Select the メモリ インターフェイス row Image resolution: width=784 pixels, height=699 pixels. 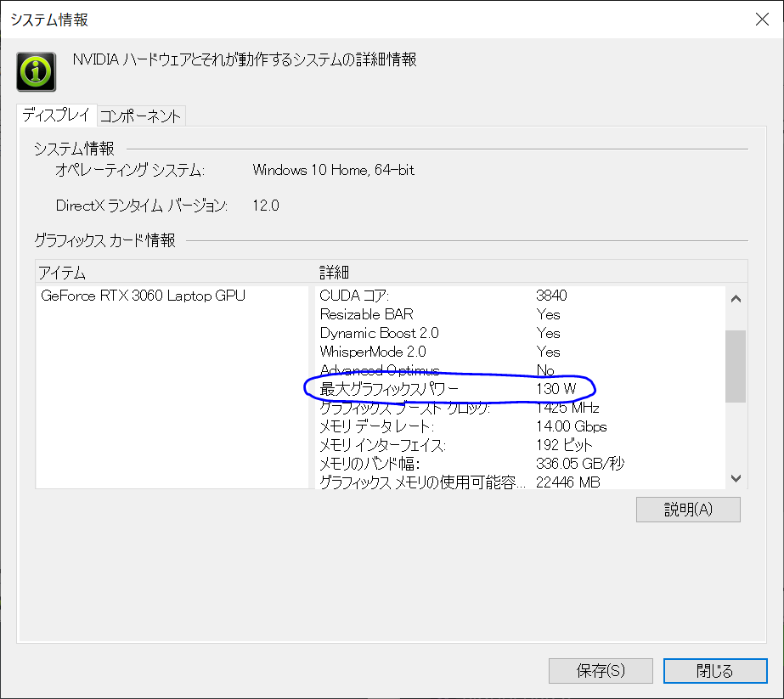click(520, 445)
